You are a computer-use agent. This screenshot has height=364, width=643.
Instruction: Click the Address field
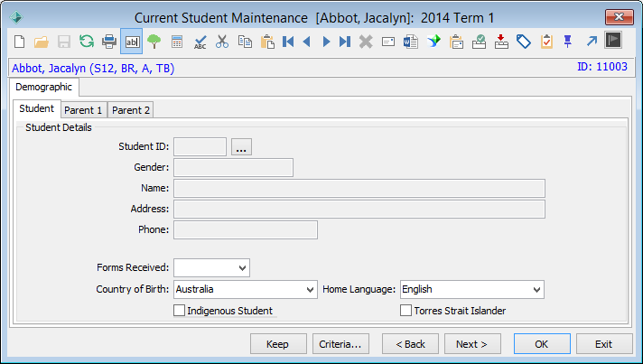click(x=359, y=209)
